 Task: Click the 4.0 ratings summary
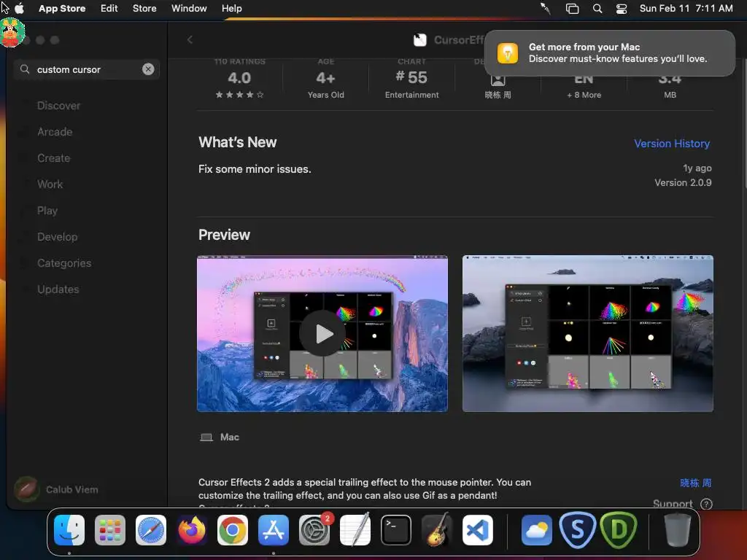pyautogui.click(x=239, y=79)
